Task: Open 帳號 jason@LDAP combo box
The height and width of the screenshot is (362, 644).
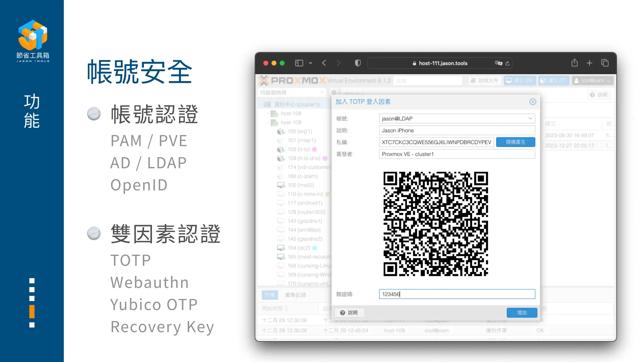Action: click(457, 118)
